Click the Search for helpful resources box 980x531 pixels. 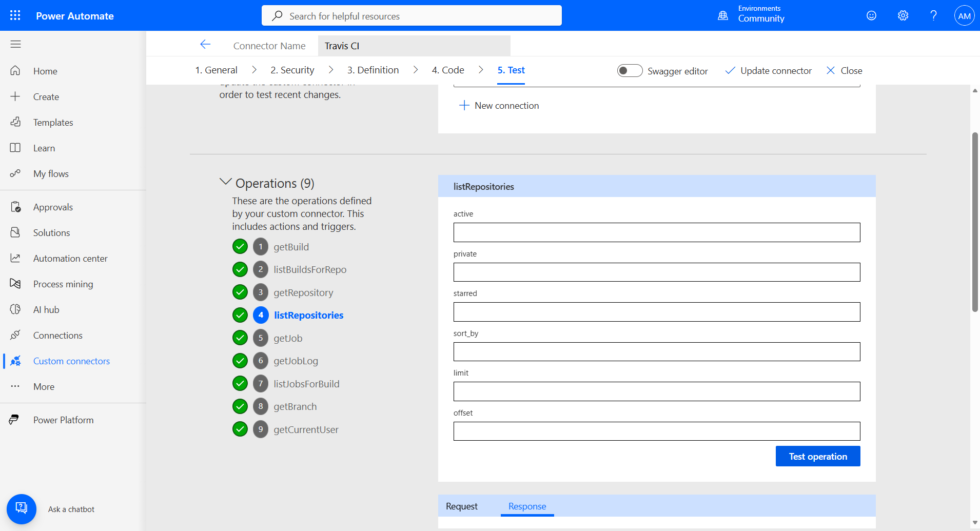pyautogui.click(x=411, y=15)
